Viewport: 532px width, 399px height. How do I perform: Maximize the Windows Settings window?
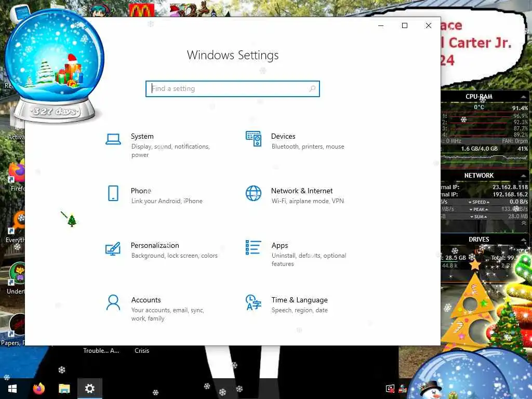pyautogui.click(x=404, y=25)
